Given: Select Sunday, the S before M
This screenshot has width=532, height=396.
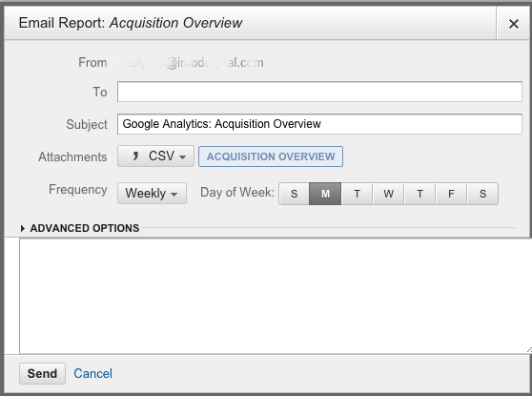Looking at the screenshot, I should [x=294, y=194].
